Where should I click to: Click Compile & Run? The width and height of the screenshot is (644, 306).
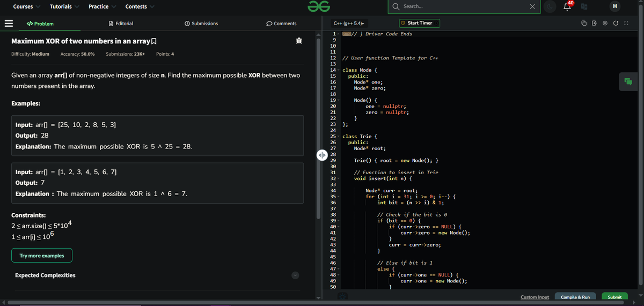pyautogui.click(x=575, y=297)
